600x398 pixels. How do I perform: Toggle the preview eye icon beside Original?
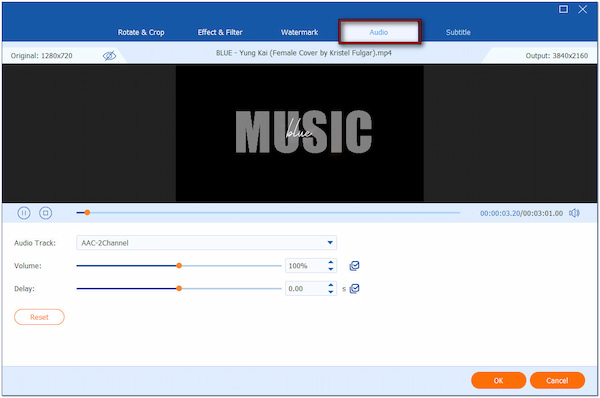tap(109, 56)
